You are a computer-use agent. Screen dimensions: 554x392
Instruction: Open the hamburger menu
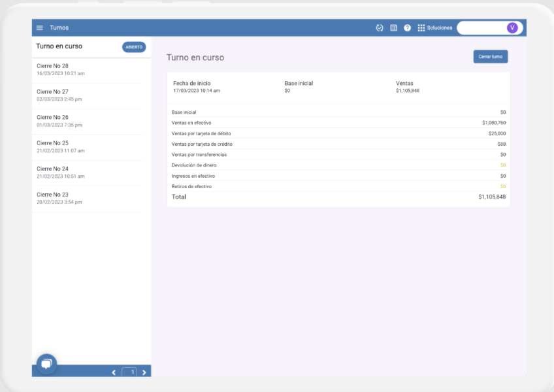[40, 28]
